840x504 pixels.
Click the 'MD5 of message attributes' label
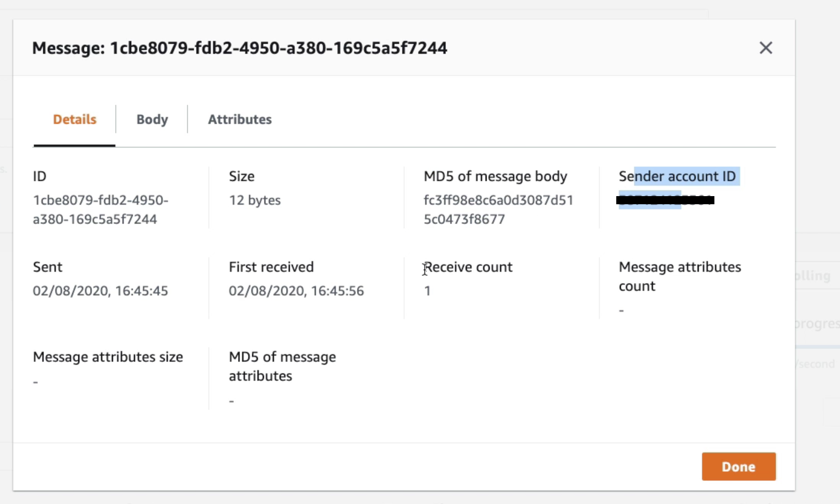[282, 366]
